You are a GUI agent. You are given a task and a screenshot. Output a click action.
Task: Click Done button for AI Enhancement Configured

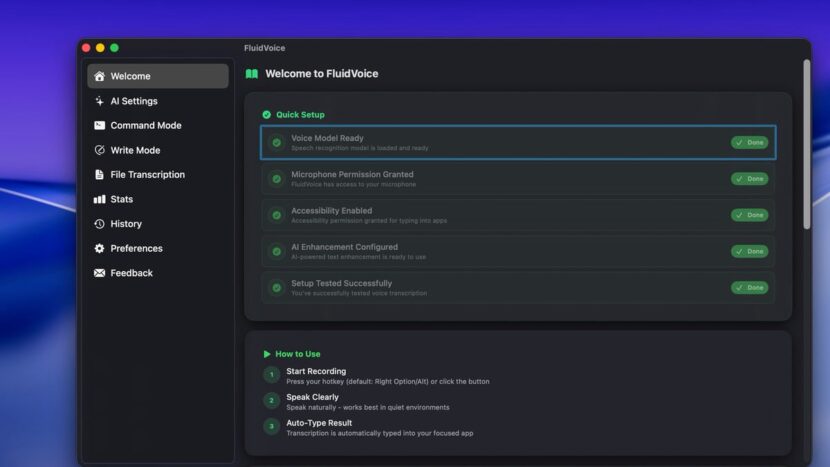click(x=749, y=251)
